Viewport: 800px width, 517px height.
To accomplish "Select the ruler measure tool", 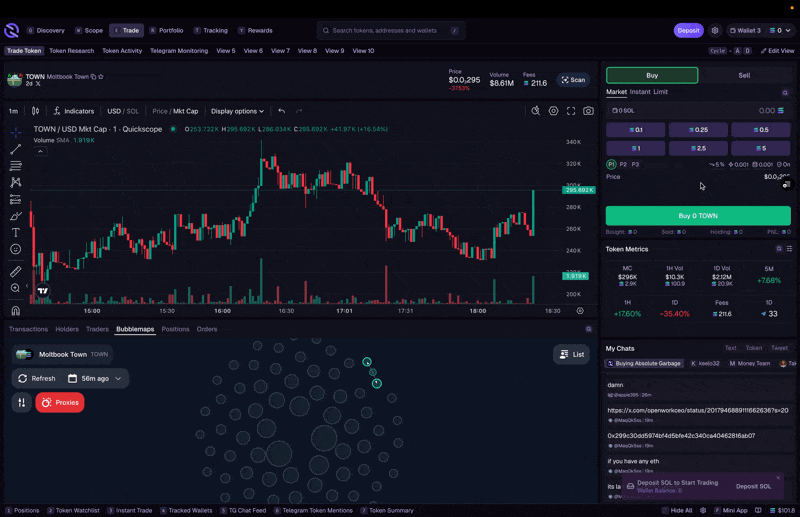I will coord(16,272).
